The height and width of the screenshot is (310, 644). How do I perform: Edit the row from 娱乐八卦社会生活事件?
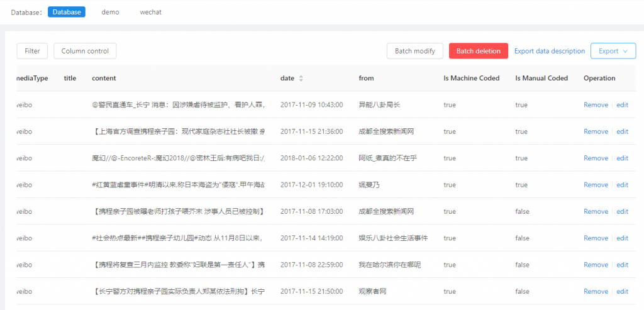pyautogui.click(x=622, y=238)
